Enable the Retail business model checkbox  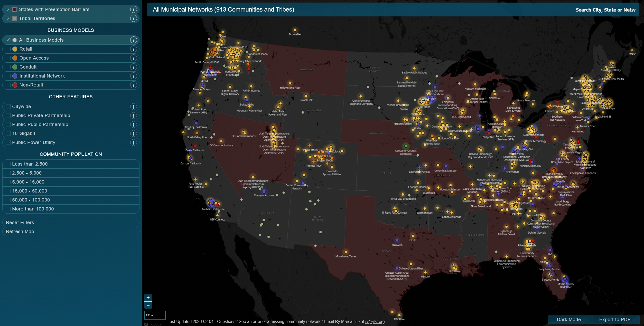click(x=8, y=49)
